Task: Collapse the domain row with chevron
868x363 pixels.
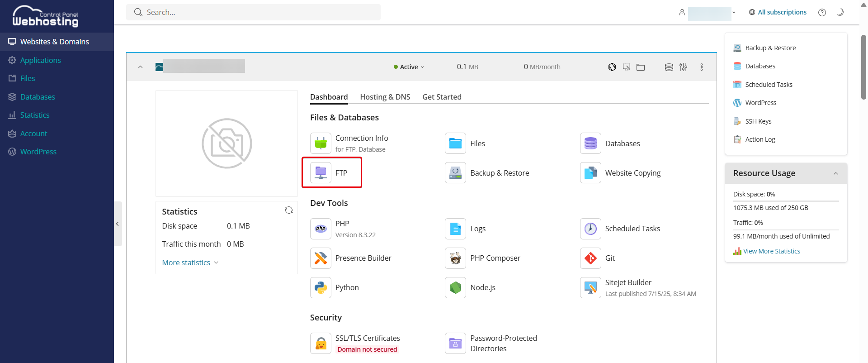Action: pos(140,67)
